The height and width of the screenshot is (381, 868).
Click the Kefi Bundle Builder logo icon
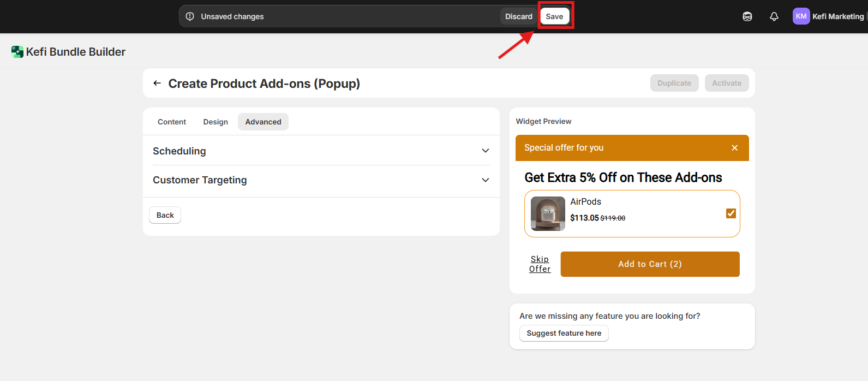pos(17,52)
